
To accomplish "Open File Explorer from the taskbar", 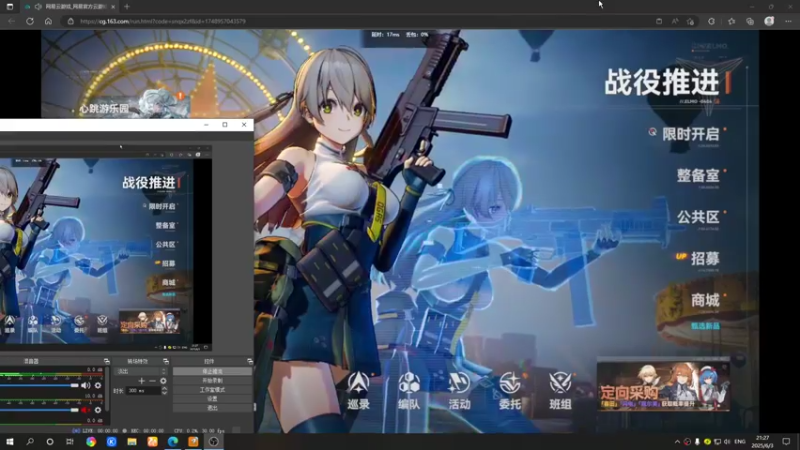I will (132, 442).
